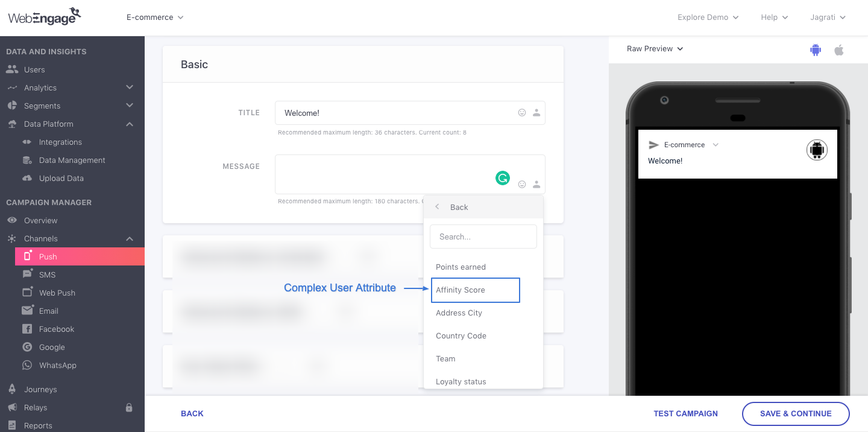Switch preview to Apple iOS device

(839, 49)
